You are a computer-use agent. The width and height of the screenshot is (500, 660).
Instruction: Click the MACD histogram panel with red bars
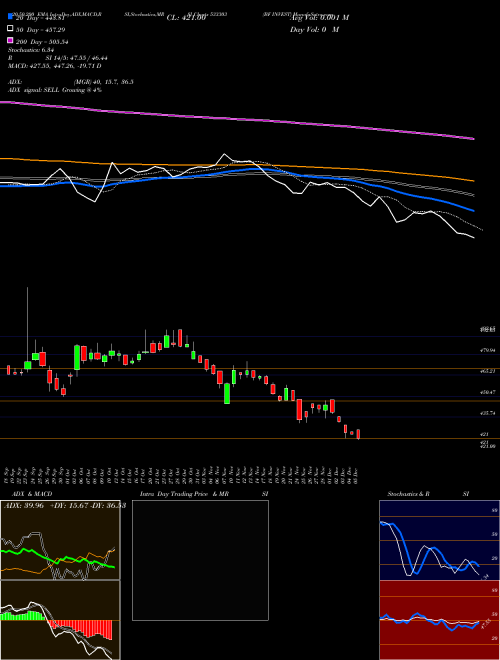(60, 620)
